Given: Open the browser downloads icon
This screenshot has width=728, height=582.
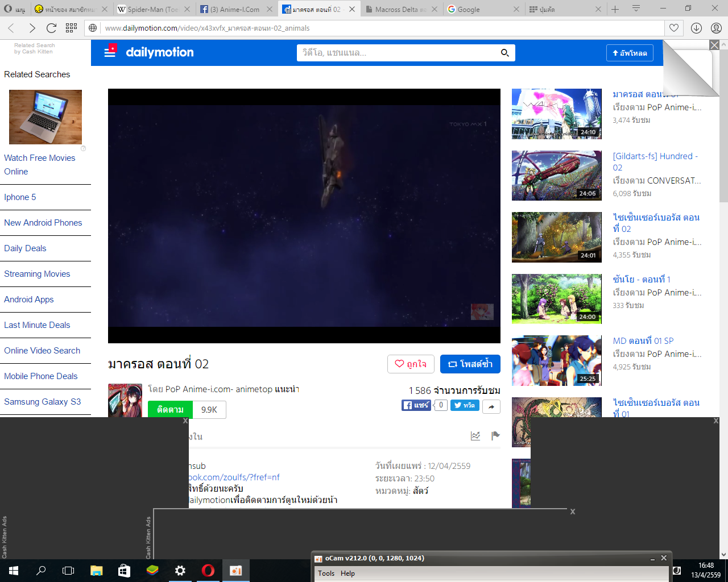Looking at the screenshot, I should pyautogui.click(x=696, y=28).
